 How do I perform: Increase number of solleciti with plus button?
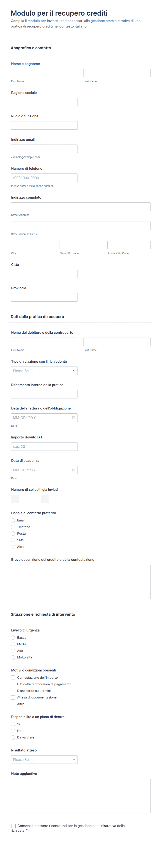[45, 499]
